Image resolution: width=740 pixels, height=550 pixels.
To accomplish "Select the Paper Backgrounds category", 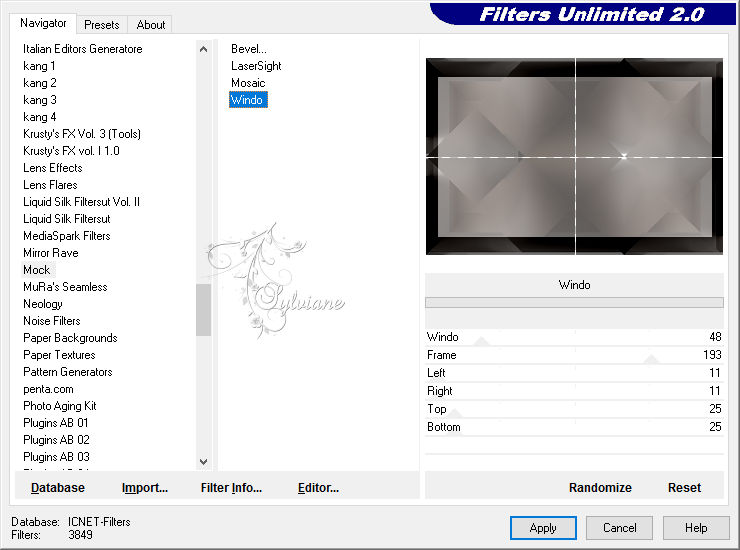I will 70,338.
